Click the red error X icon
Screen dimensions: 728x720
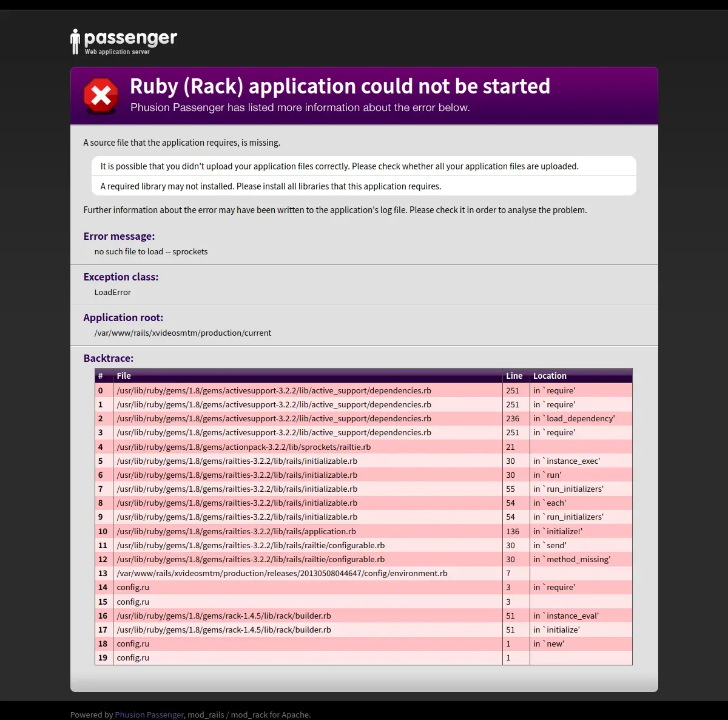click(101, 96)
